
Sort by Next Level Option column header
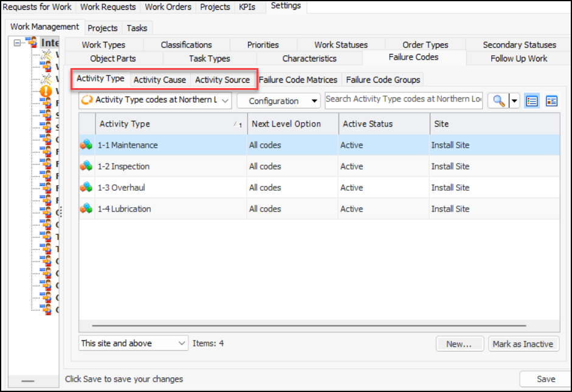point(293,124)
